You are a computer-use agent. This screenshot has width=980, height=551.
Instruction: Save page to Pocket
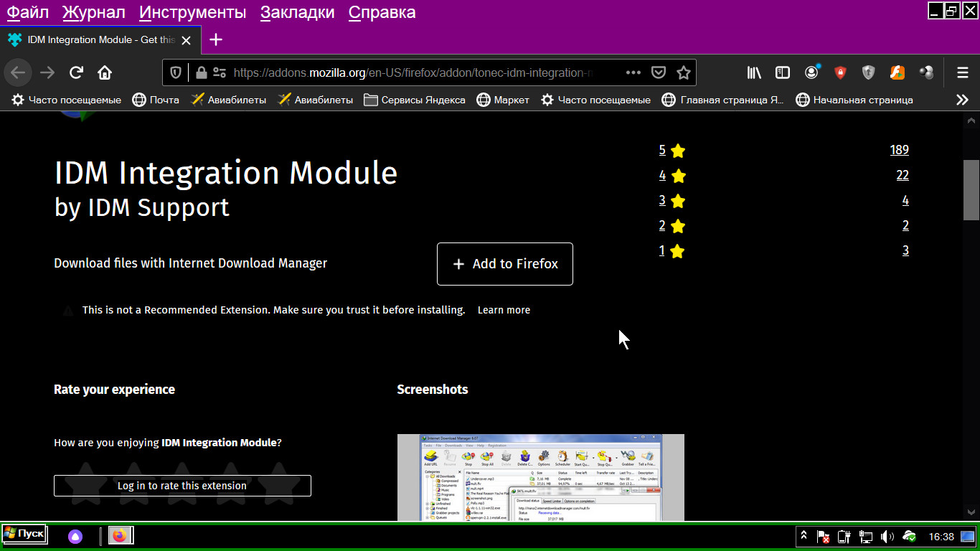click(x=659, y=72)
